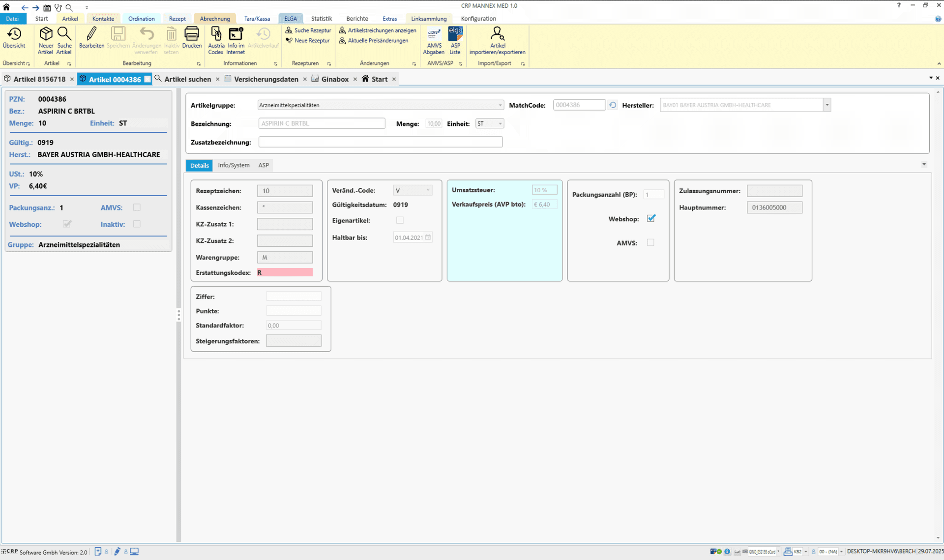Navigate forward with the right arrow

point(35,7)
